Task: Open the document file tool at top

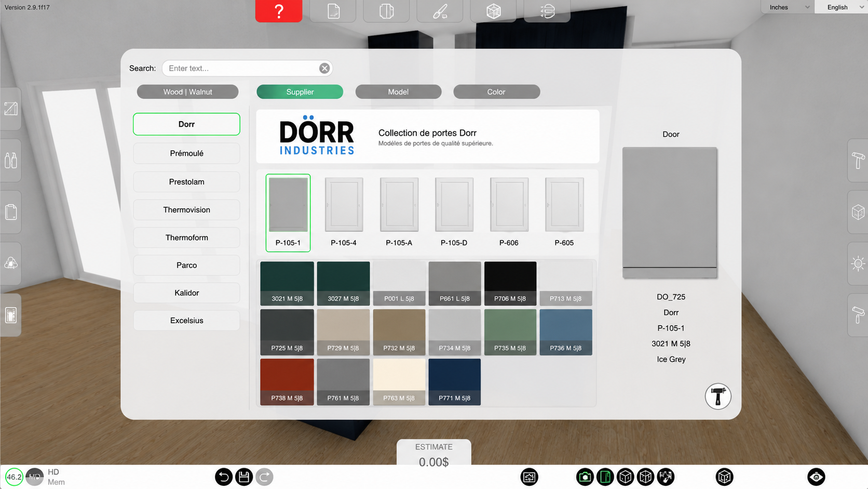Action: (x=333, y=11)
